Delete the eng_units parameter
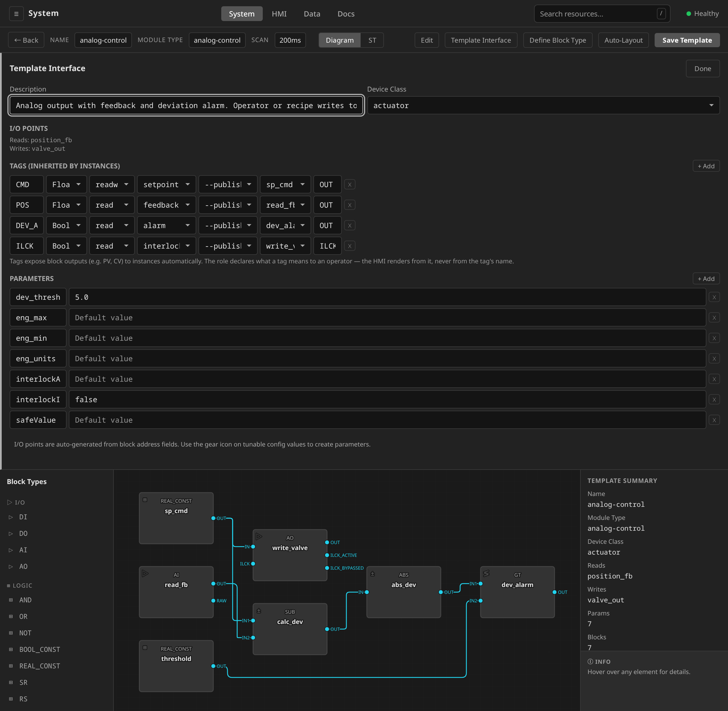Image resolution: width=728 pixels, height=711 pixels. pos(714,359)
